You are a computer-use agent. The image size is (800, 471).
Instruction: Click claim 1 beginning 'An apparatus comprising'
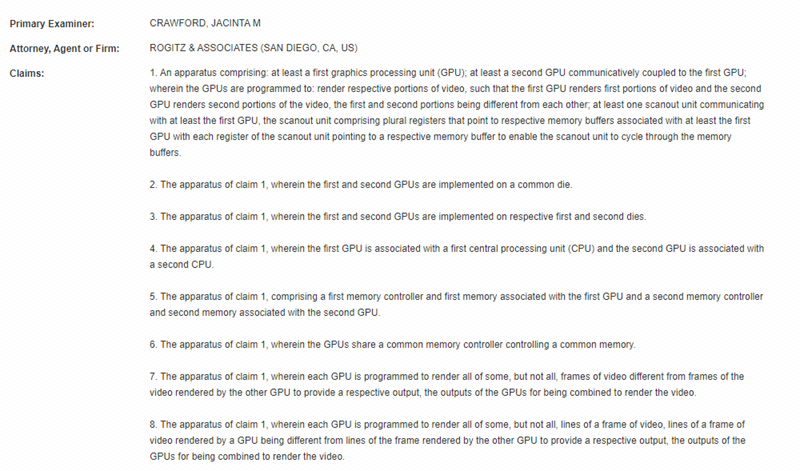[x=457, y=112]
